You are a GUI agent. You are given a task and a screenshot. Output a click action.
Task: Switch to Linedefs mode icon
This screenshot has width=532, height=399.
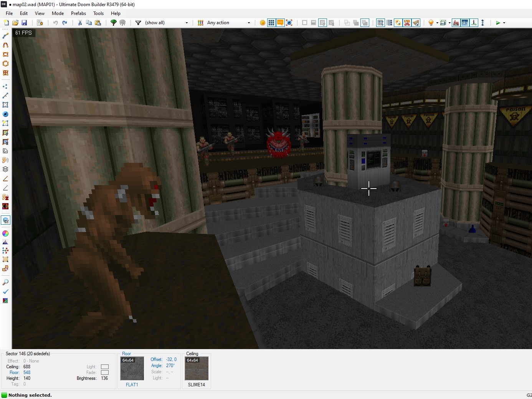click(x=5, y=95)
